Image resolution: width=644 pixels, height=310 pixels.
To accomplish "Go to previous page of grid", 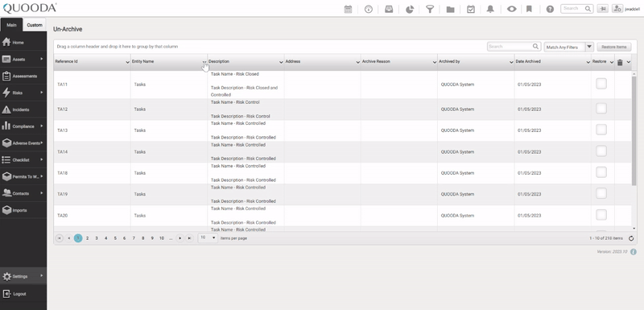I will (x=68, y=238).
